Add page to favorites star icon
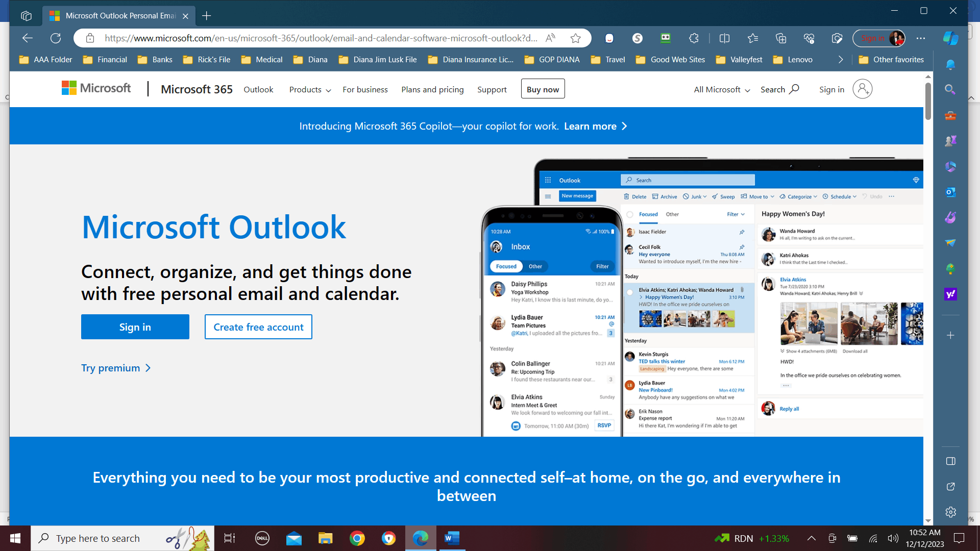This screenshot has height=551, width=980. (x=576, y=38)
